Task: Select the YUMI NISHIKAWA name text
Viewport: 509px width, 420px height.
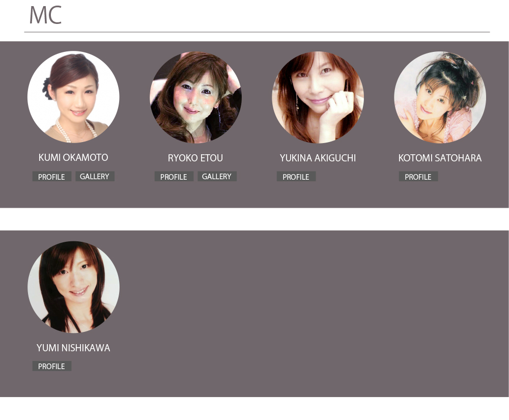Action: coord(73,348)
